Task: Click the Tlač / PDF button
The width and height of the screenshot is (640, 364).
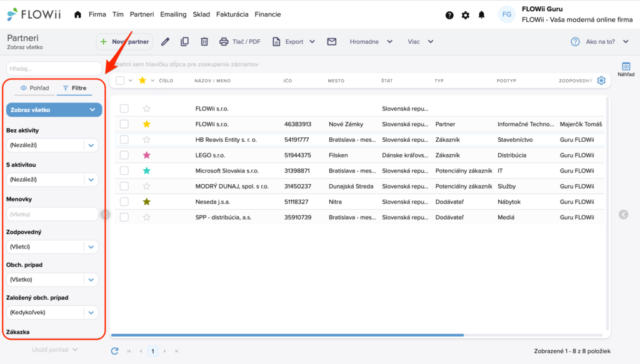Action: click(x=240, y=42)
